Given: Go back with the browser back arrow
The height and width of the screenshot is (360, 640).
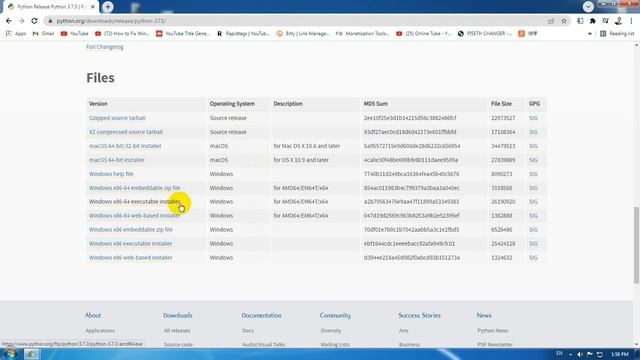Looking at the screenshot, I should pos(9,21).
